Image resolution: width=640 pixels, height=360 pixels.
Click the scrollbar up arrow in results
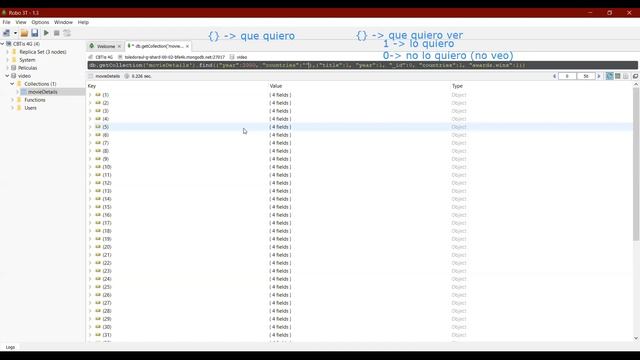pyautogui.click(x=636, y=84)
